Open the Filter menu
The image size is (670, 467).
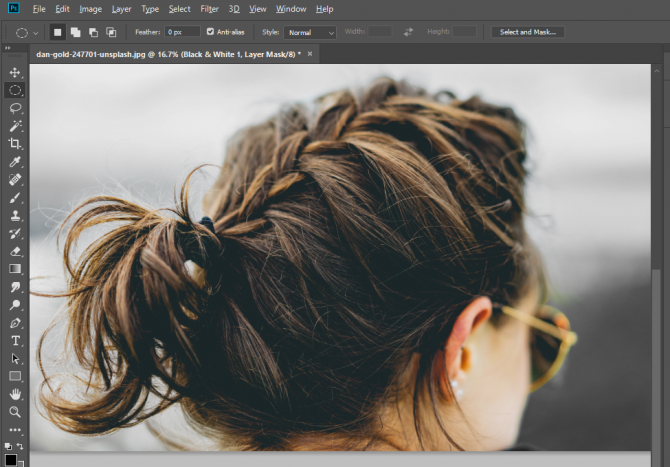pyautogui.click(x=209, y=9)
